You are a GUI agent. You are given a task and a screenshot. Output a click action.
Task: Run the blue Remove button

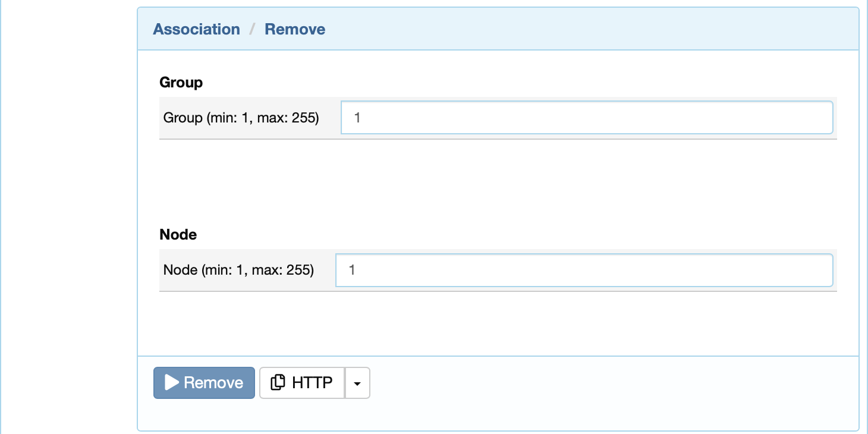click(x=204, y=382)
